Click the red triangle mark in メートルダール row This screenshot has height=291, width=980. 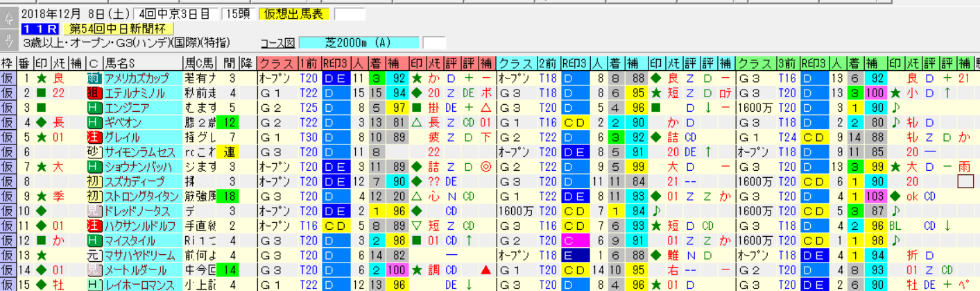pos(486,270)
